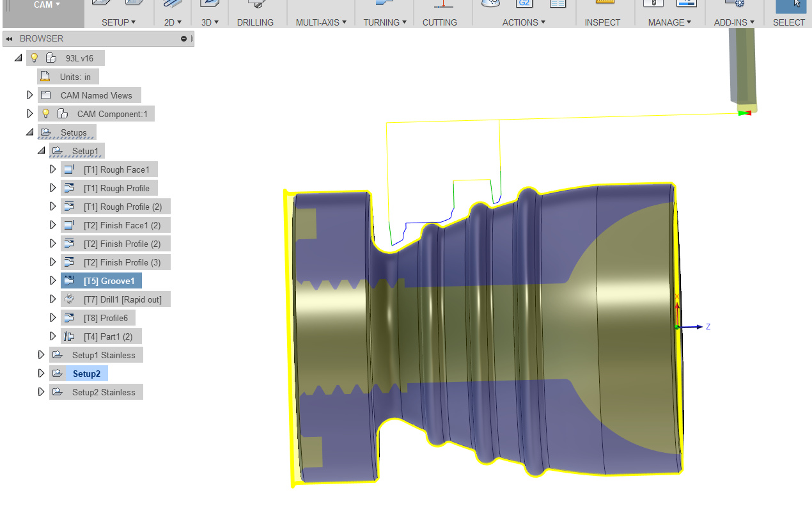This screenshot has width=812, height=513.
Task: Open the 2D milling menu
Action: (x=173, y=22)
